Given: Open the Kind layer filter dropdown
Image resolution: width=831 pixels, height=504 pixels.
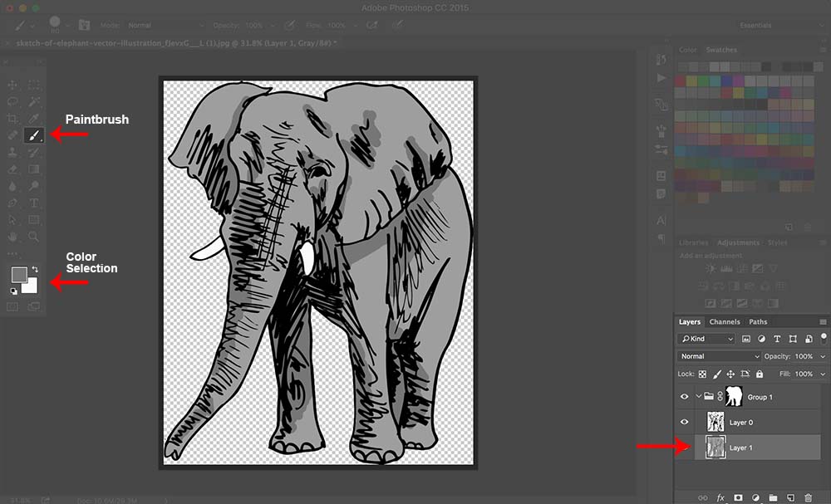Looking at the screenshot, I should (707, 339).
